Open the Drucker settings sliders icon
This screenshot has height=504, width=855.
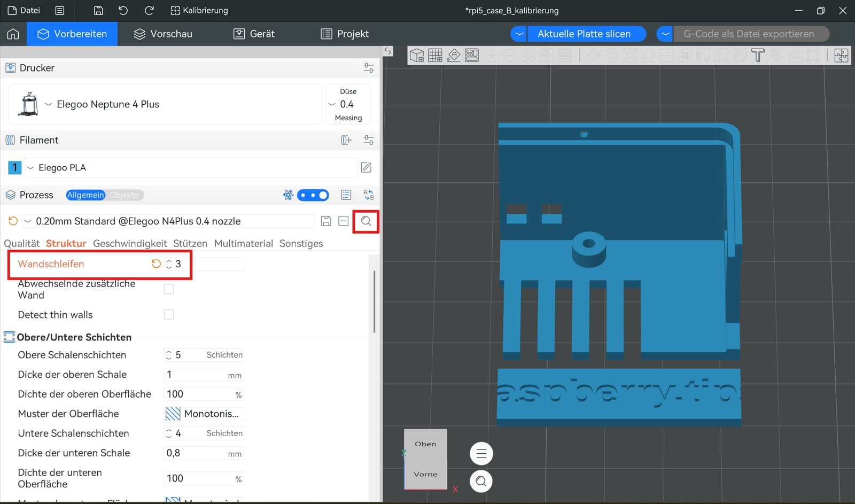click(369, 68)
